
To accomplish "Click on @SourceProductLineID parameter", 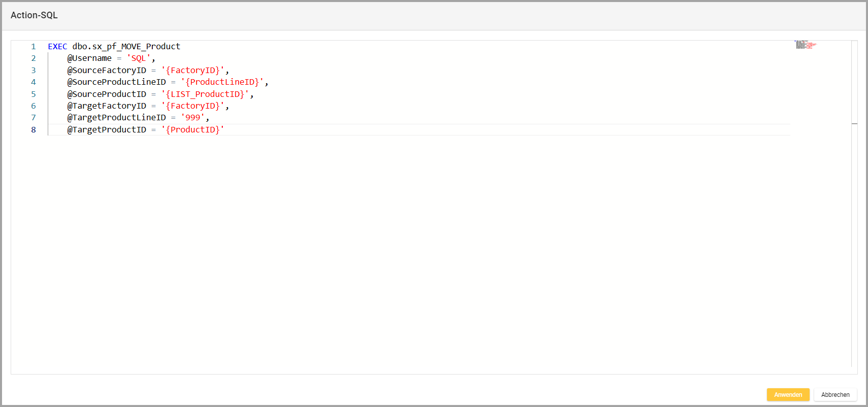I will click(116, 82).
